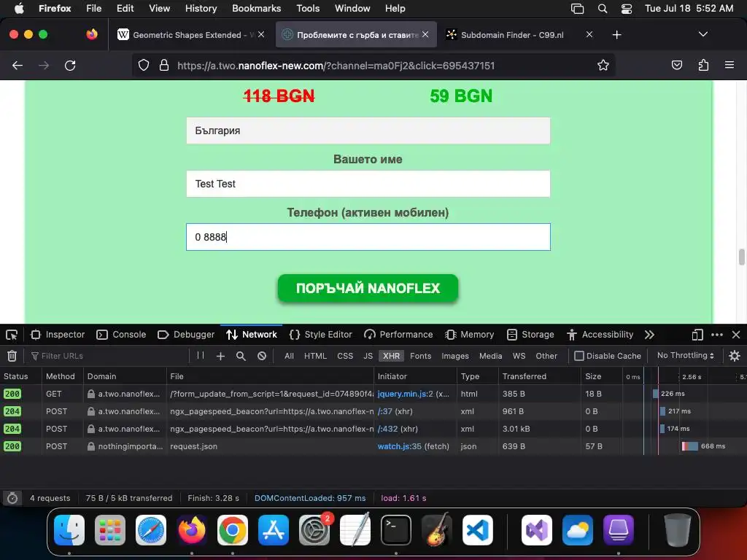Click the Firefox back arrow
The height and width of the screenshot is (560, 747).
[18, 65]
